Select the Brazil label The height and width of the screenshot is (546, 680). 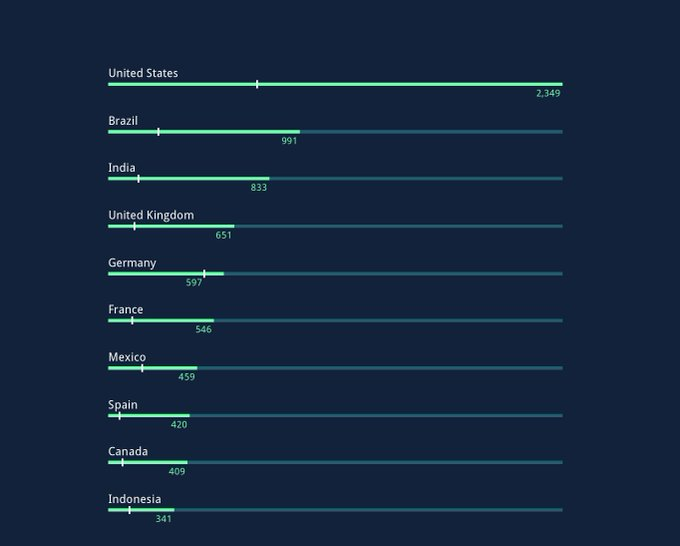click(x=123, y=121)
